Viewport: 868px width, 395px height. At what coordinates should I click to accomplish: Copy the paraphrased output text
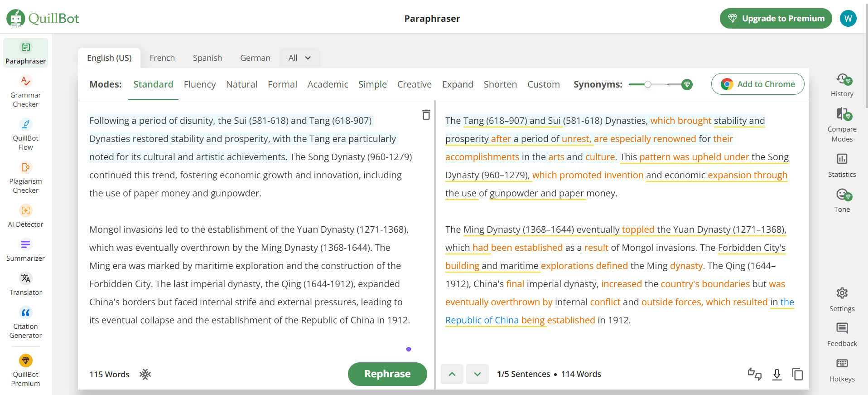click(797, 374)
